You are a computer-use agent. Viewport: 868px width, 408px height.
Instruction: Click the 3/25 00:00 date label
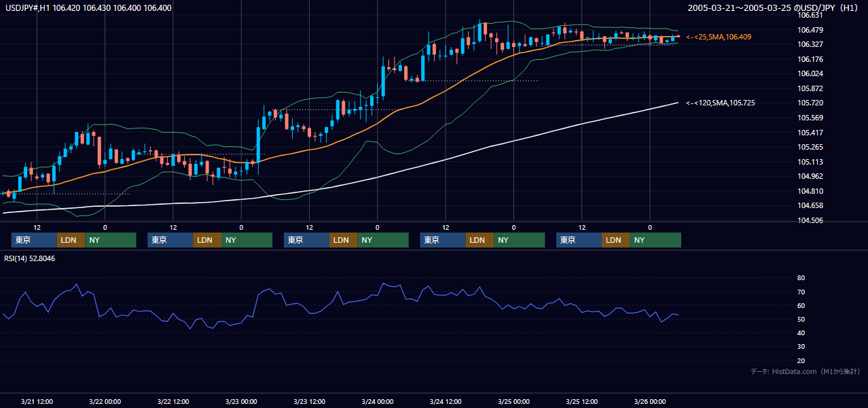point(514,401)
